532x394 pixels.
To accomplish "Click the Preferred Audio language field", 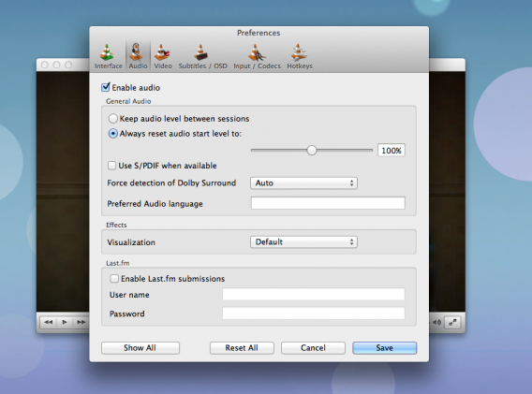I will [328, 203].
